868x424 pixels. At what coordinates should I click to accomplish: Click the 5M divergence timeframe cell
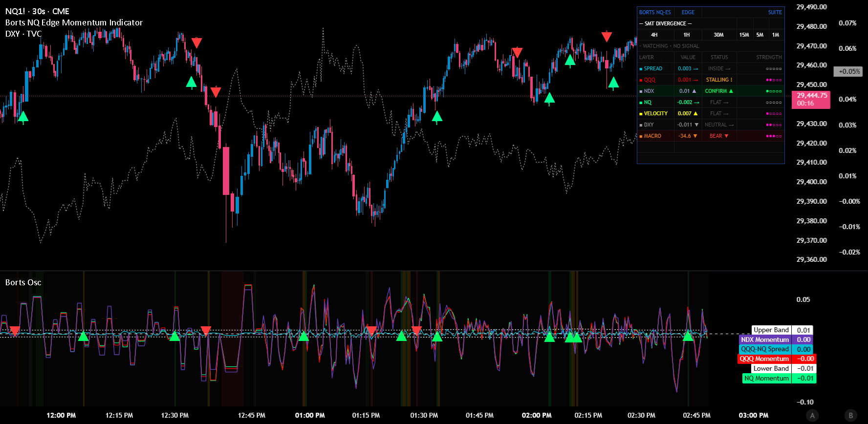[759, 35]
